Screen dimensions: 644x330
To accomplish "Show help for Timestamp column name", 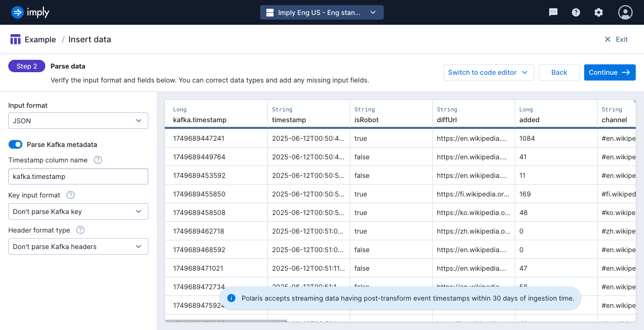I will [98, 160].
